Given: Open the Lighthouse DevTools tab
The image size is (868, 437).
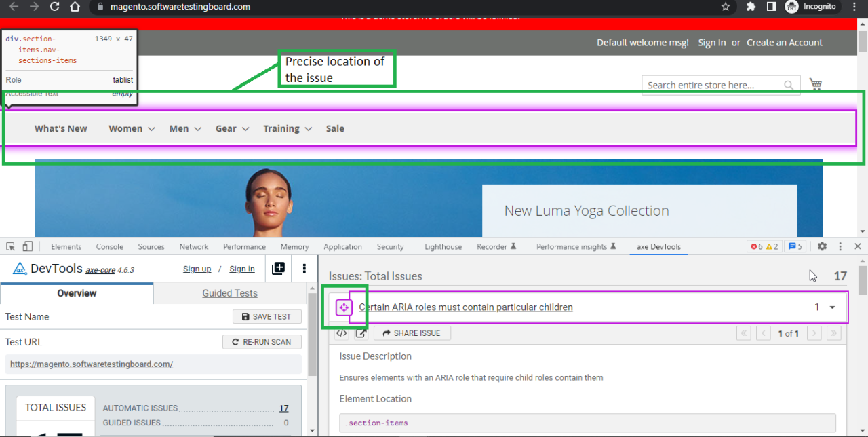Looking at the screenshot, I should click(x=443, y=247).
